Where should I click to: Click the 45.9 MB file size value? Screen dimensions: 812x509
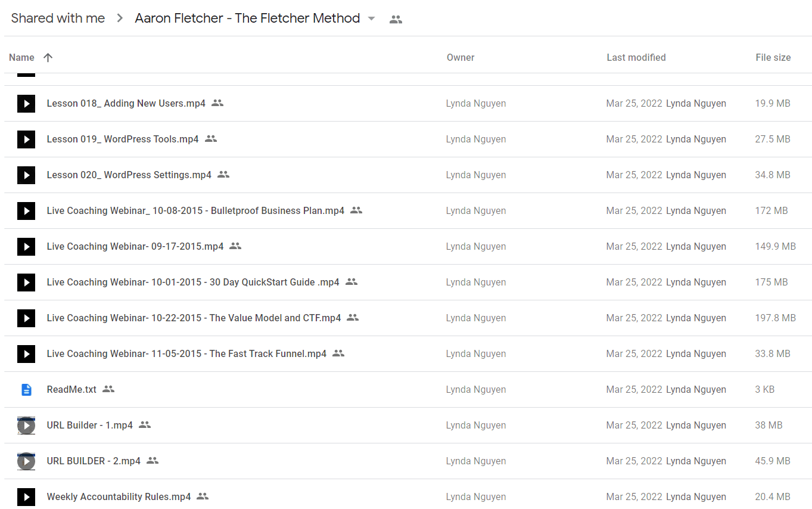click(773, 461)
